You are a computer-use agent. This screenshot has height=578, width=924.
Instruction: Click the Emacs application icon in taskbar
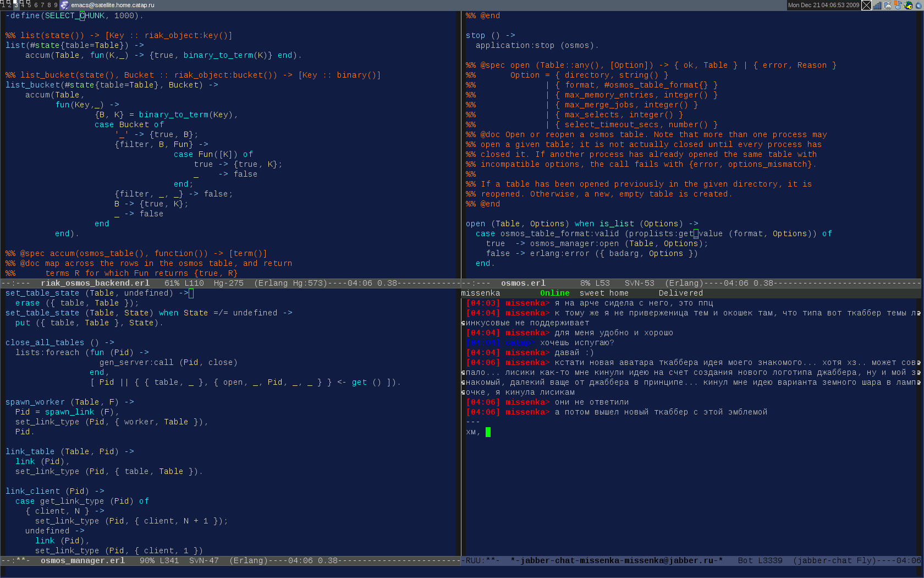(65, 5)
